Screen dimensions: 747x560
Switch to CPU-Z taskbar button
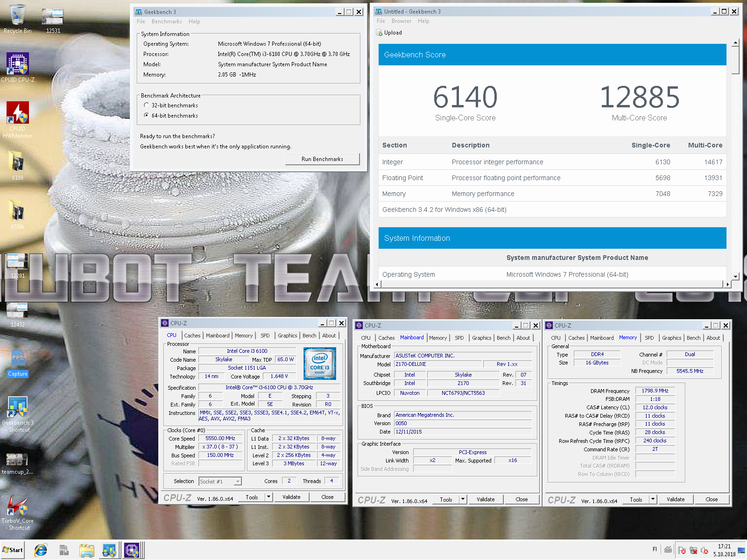coord(132,551)
